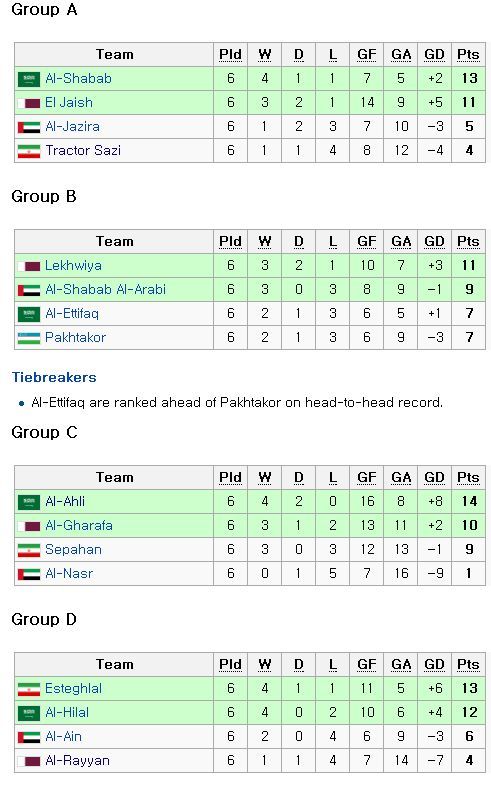Viewport: 491px width, 793px height.
Task: Click GD column header in Group C
Action: coord(434,478)
